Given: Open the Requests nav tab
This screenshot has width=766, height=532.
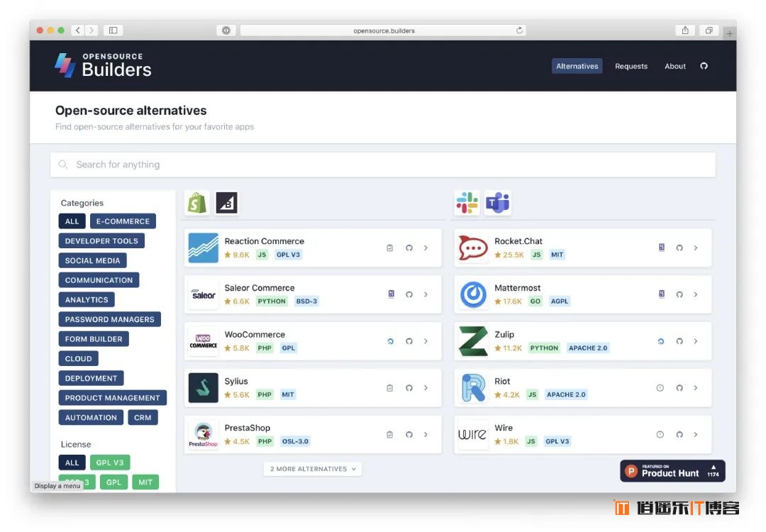Looking at the screenshot, I should 631,66.
